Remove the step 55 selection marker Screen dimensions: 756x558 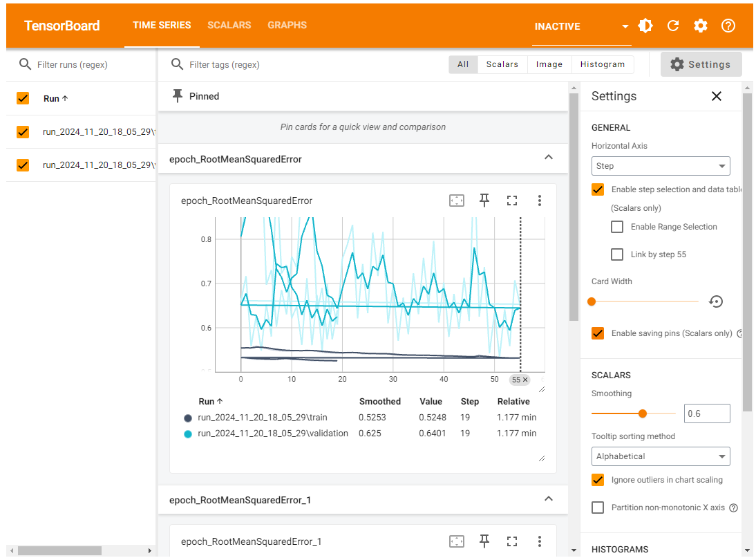(x=525, y=380)
